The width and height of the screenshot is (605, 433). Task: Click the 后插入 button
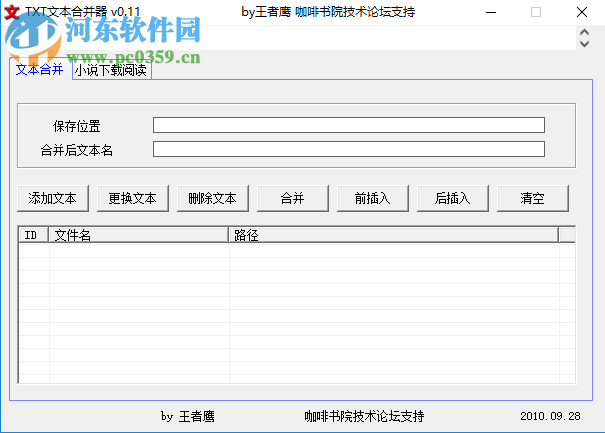click(453, 198)
